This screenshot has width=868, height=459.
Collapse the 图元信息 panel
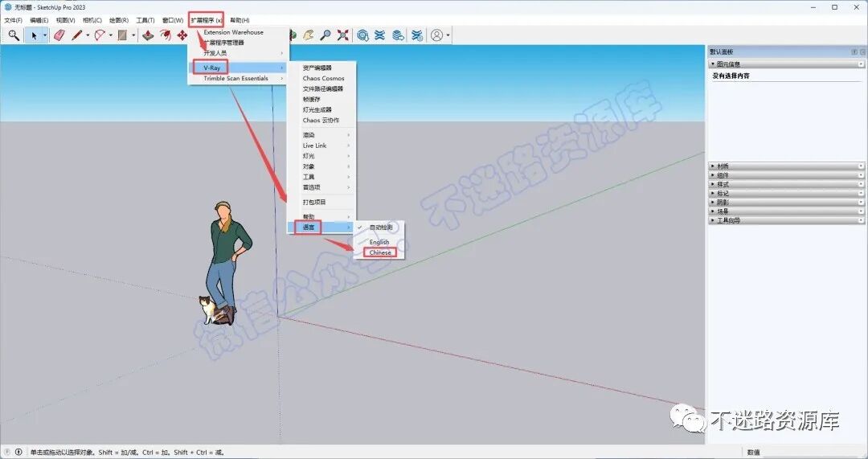[x=713, y=64]
